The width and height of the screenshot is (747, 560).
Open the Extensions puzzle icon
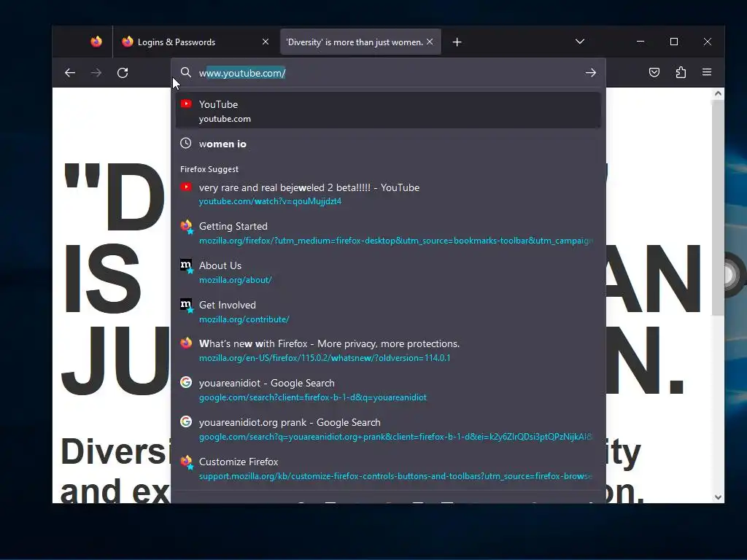(681, 72)
